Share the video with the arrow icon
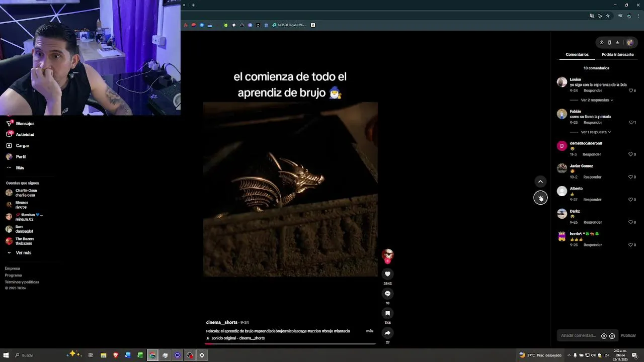The image size is (644, 362). tap(387, 333)
